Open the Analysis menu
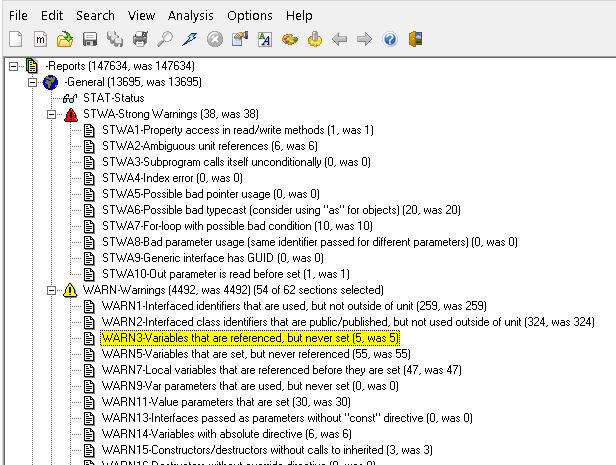This screenshot has width=616, height=465. coord(191,16)
